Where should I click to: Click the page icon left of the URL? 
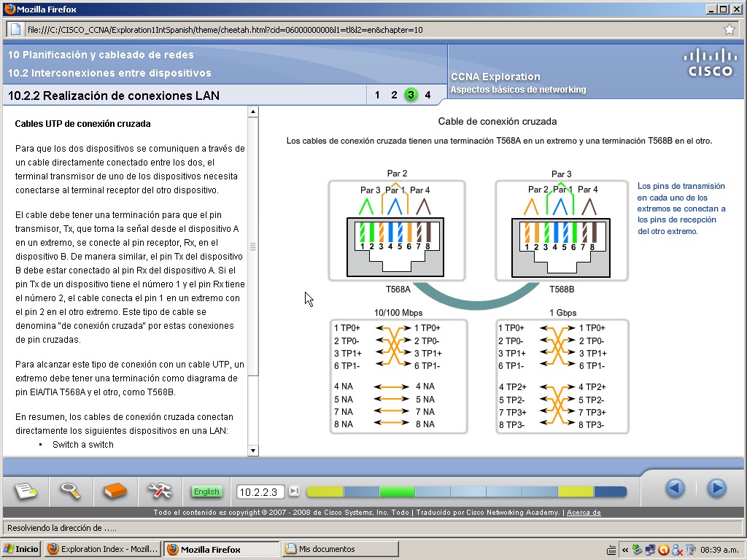pyautogui.click(x=16, y=29)
